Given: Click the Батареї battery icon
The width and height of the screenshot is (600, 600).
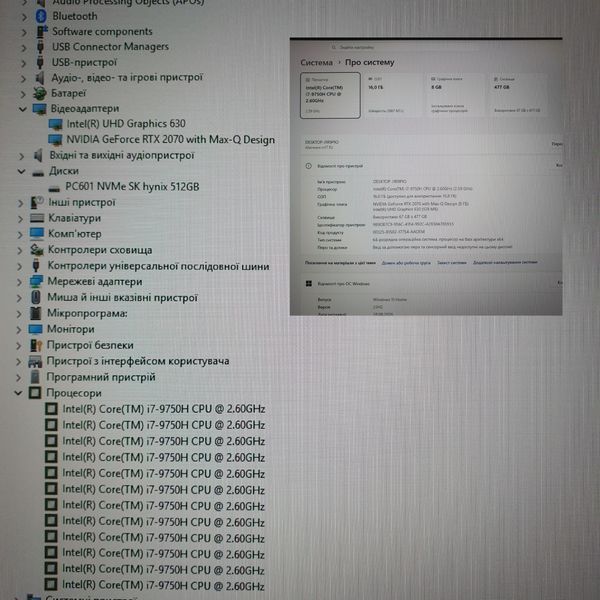Looking at the screenshot, I should (x=39, y=93).
